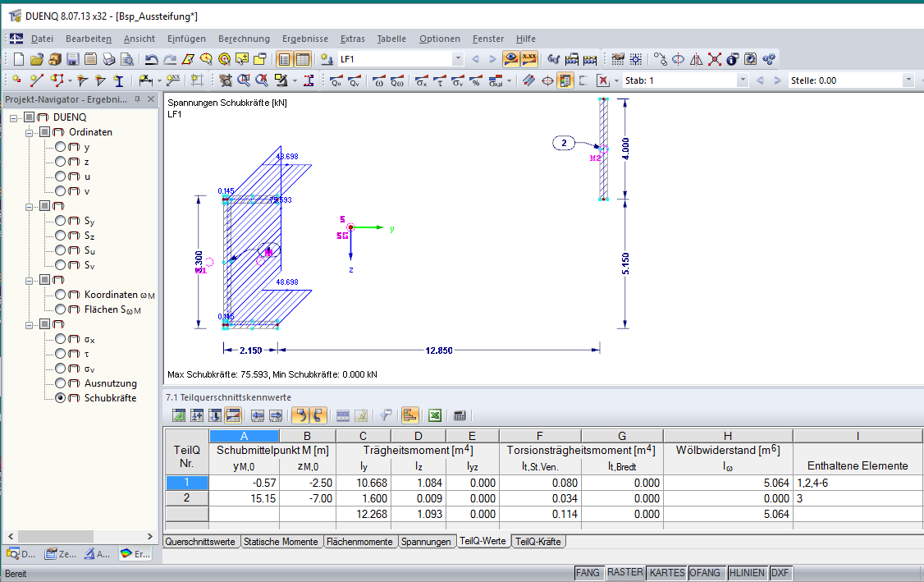Click the print icon
Viewport: 924px width, 582px height.
[x=108, y=59]
